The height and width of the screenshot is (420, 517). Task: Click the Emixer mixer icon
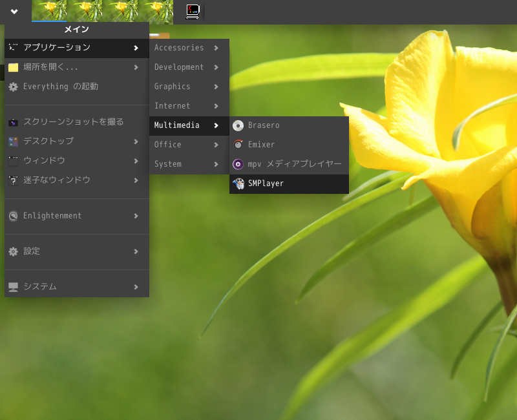tap(238, 145)
